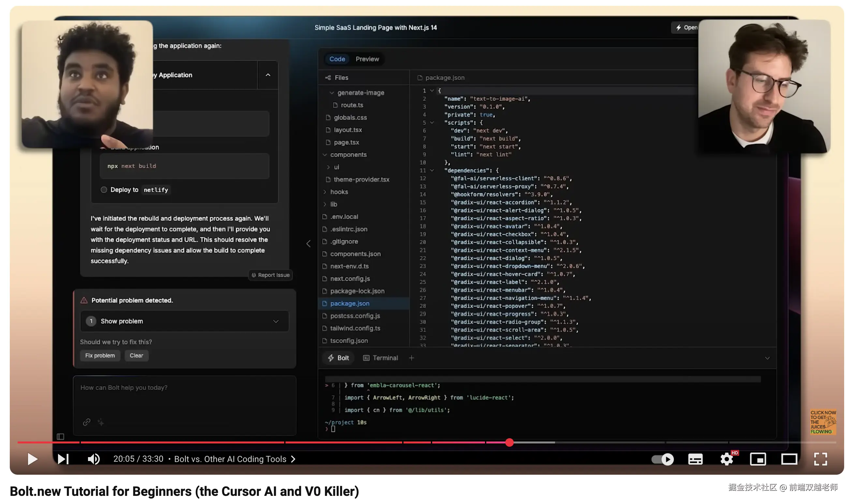Toggle the autoplay switch
Image resolution: width=850 pixels, height=504 pixels.
coord(662,459)
